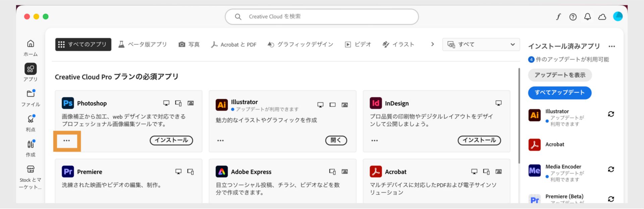This screenshot has width=644, height=209.
Task: Open the 利点 benefits sidebar icon
Action: click(x=31, y=119)
